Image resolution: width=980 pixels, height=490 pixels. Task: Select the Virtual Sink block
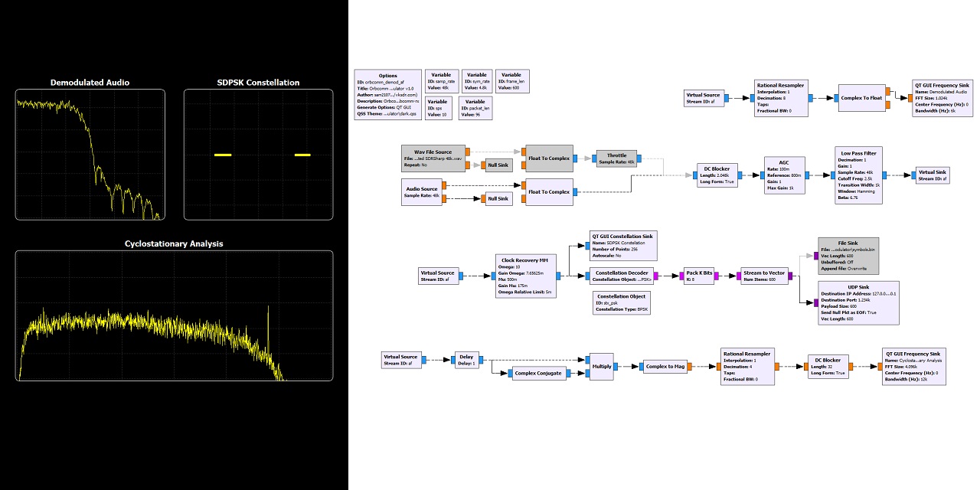(932, 175)
